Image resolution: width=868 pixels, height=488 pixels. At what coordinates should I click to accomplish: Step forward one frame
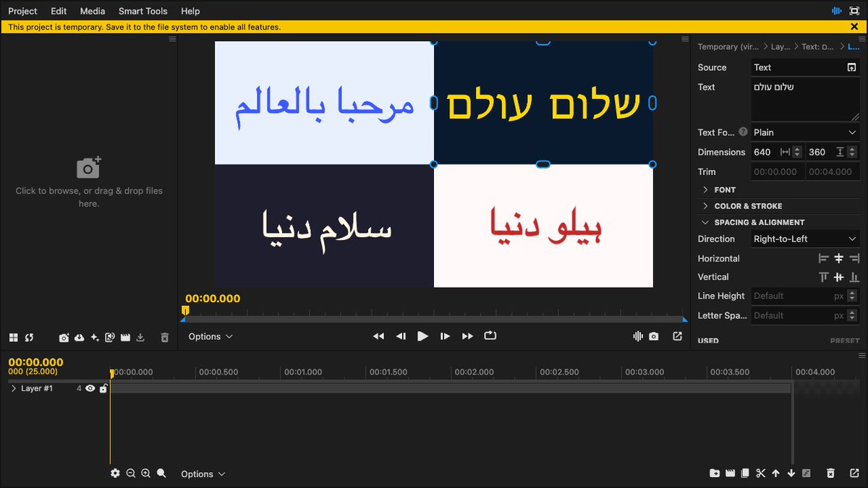pos(445,336)
